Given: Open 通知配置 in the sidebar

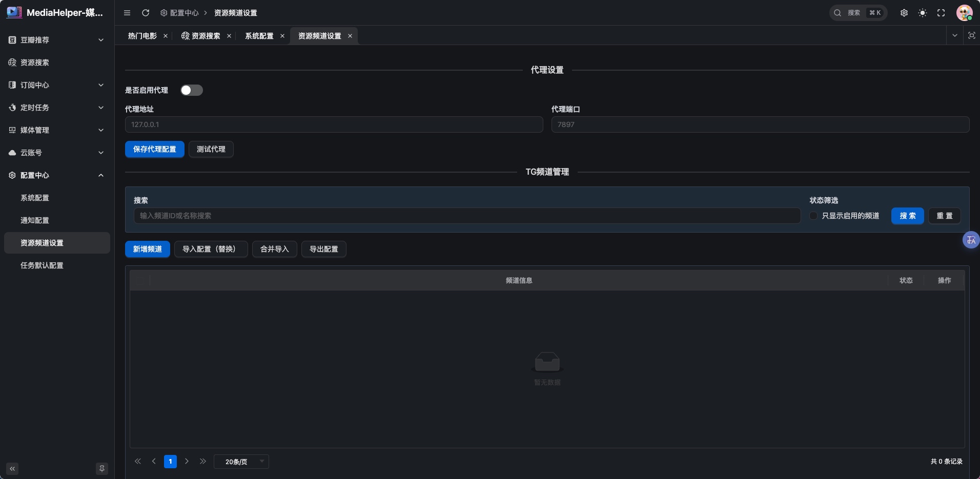Looking at the screenshot, I should pyautogui.click(x=57, y=220).
